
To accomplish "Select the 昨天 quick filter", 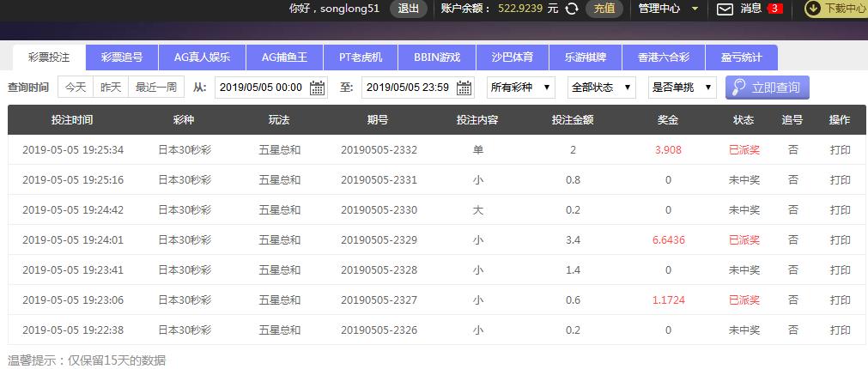I will [111, 88].
